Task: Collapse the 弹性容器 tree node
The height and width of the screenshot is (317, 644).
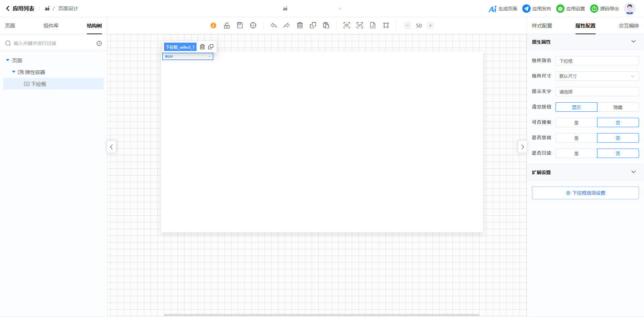Action: (x=14, y=72)
